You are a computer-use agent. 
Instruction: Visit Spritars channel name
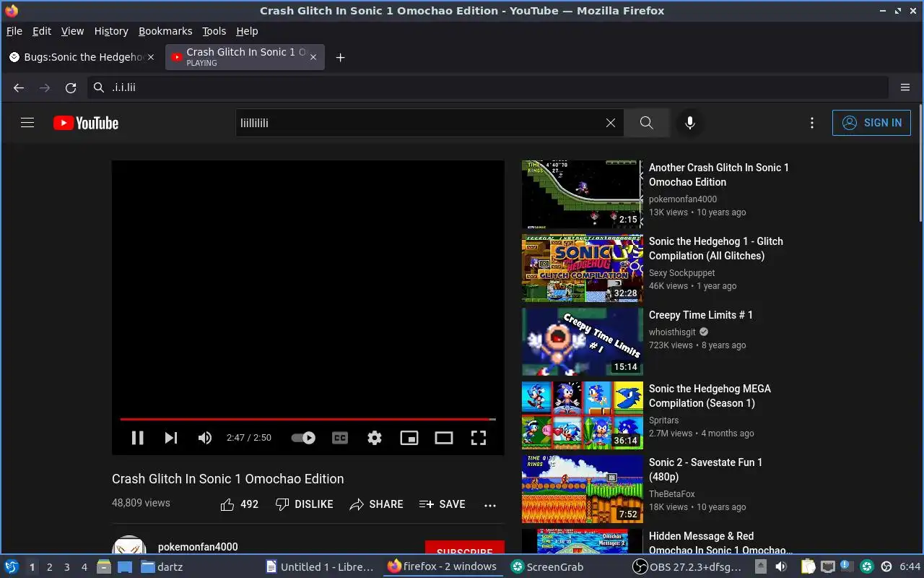coord(664,420)
